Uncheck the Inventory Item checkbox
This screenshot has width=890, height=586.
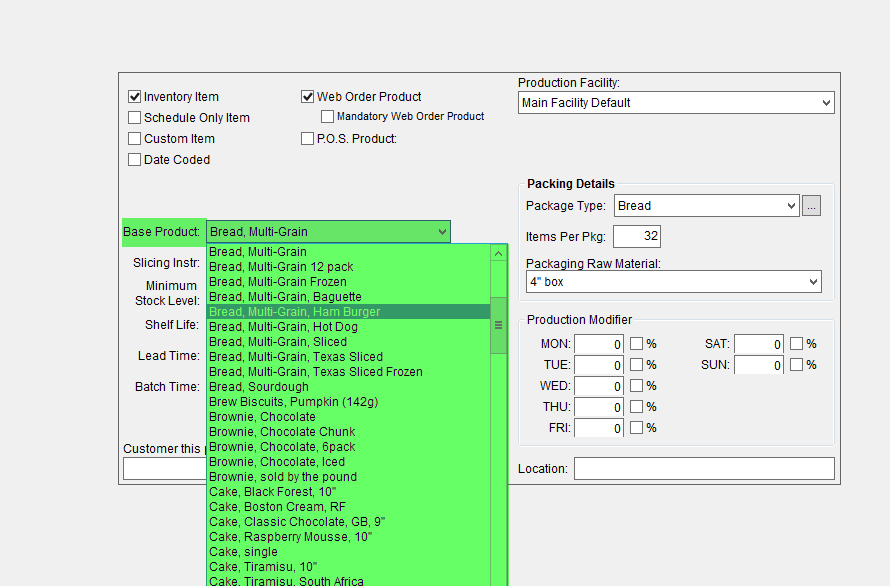135,97
